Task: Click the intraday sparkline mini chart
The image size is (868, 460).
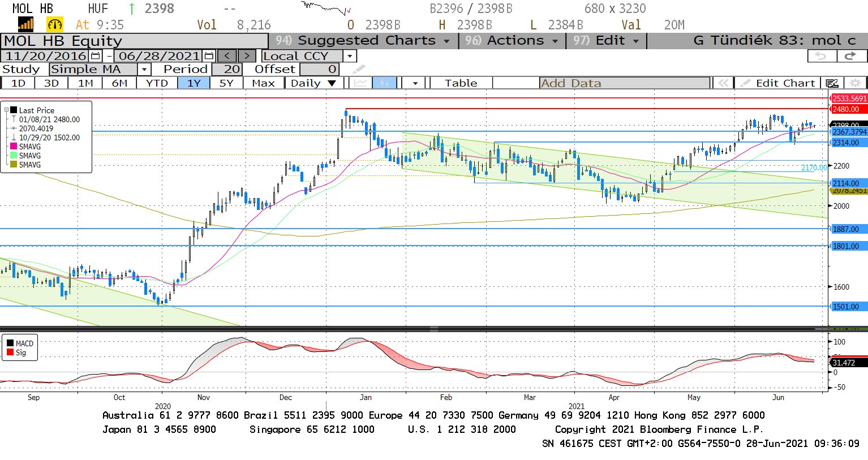Action: (326, 8)
